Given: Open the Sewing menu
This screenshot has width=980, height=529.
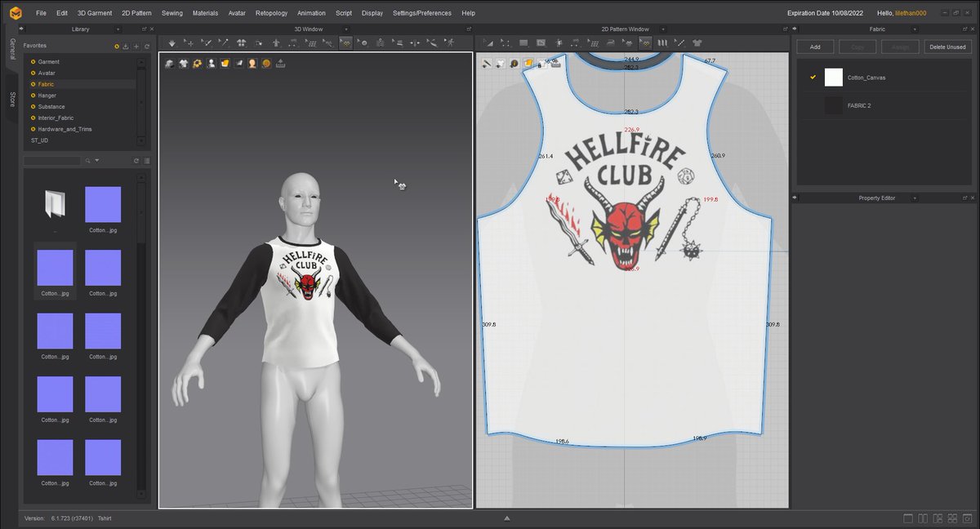Looking at the screenshot, I should point(172,13).
